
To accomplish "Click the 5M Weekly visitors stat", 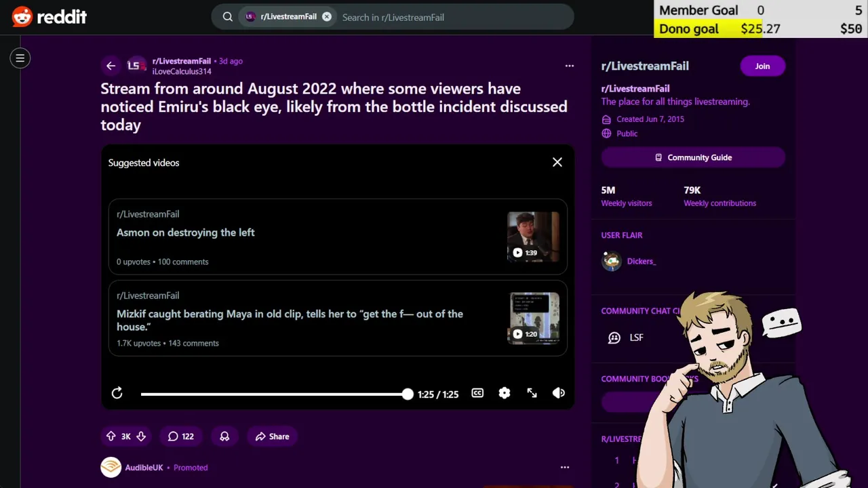I will click(x=627, y=197).
